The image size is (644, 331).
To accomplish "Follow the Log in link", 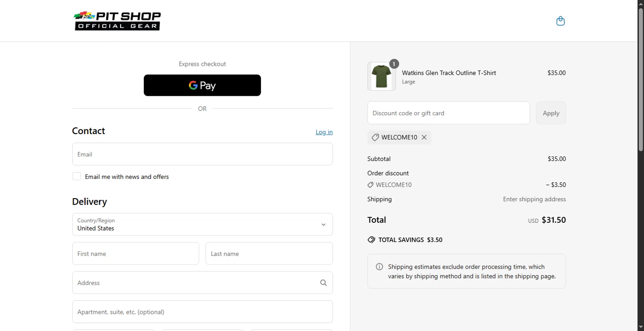I will (x=324, y=132).
